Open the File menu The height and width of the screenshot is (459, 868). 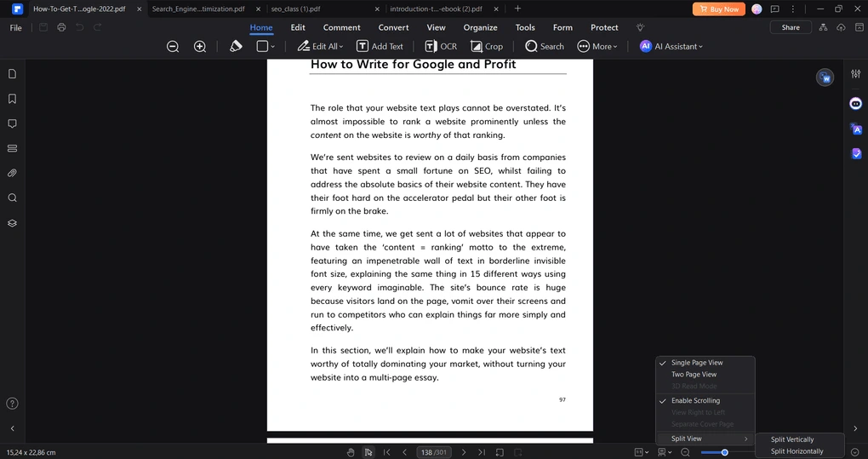(x=16, y=28)
